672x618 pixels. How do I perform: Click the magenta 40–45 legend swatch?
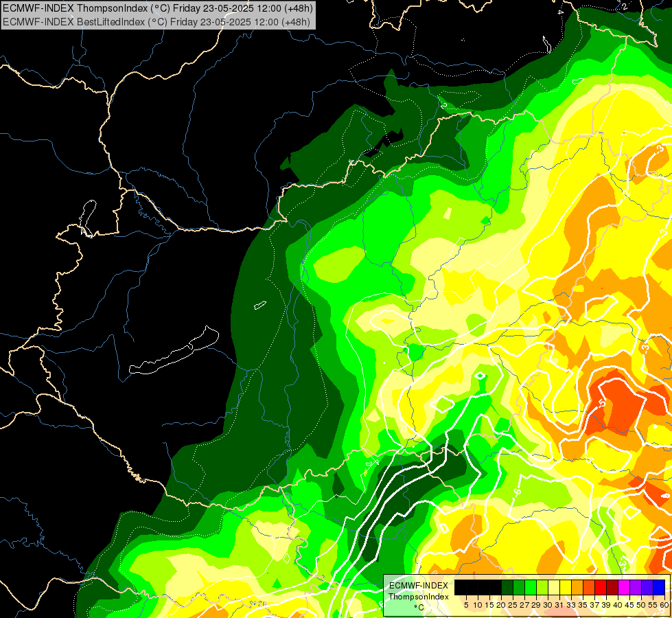(x=624, y=587)
